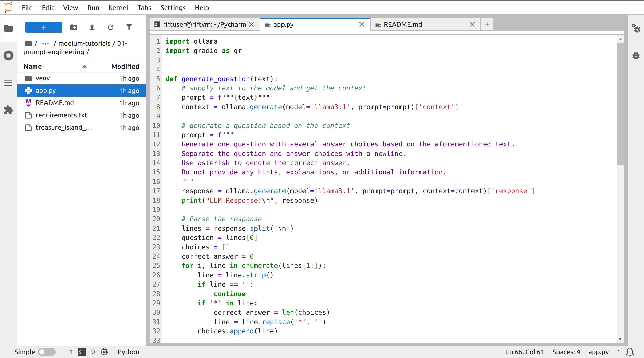Expand the collapsed path ellipsis breadcrumb
Screen dimensions: 644x358
(x=45, y=44)
